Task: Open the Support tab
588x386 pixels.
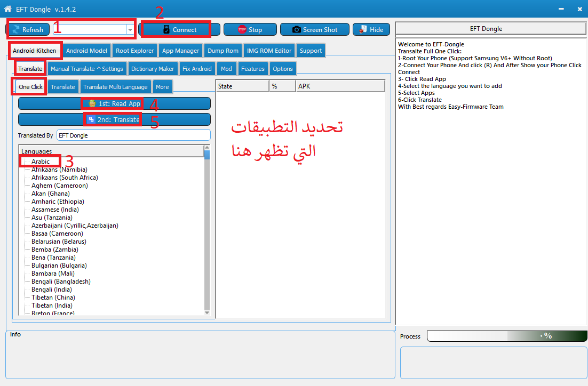Action: click(x=311, y=51)
